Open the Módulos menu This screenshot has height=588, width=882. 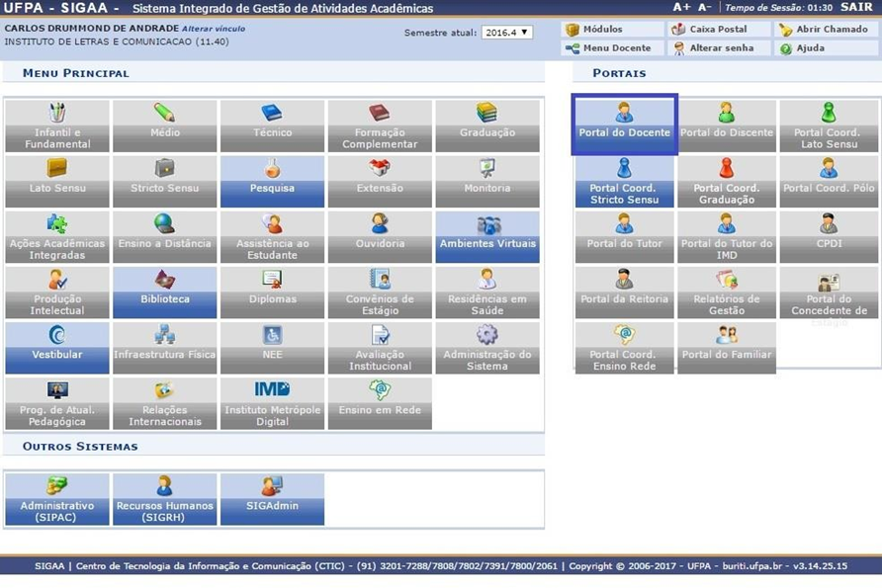[x=602, y=30]
